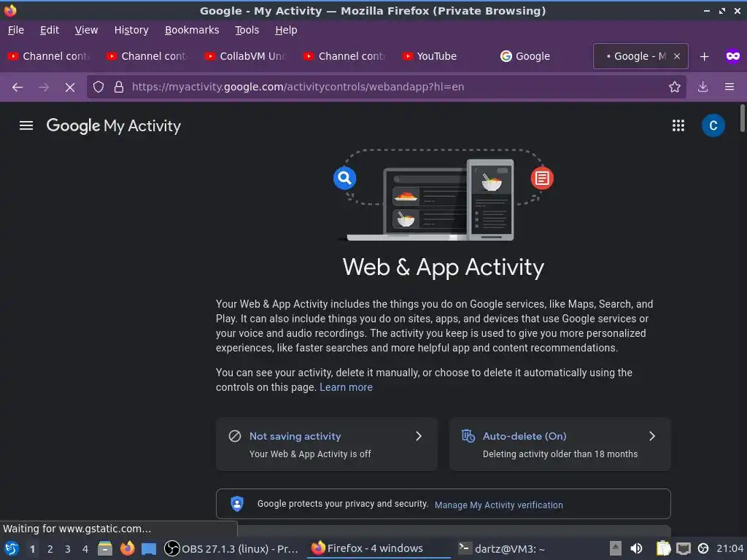This screenshot has height=560, width=747.
Task: Click the update notifier tray icon
Action: (703, 548)
